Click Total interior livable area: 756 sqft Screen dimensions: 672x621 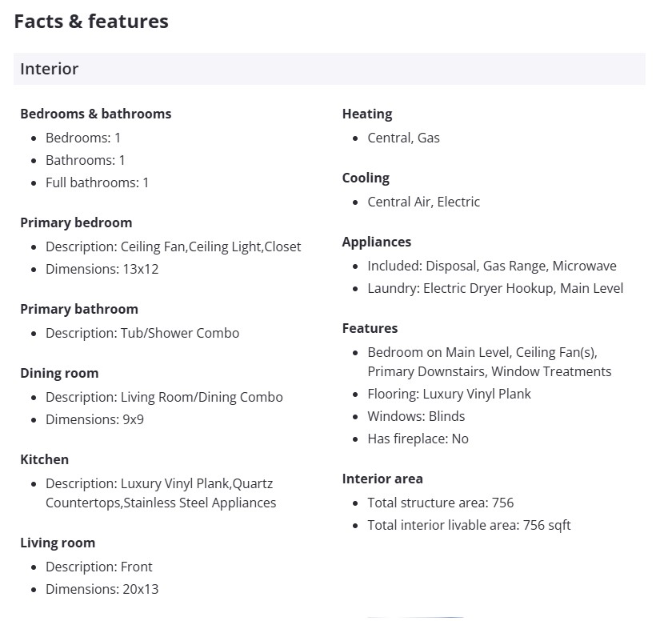[x=469, y=525]
